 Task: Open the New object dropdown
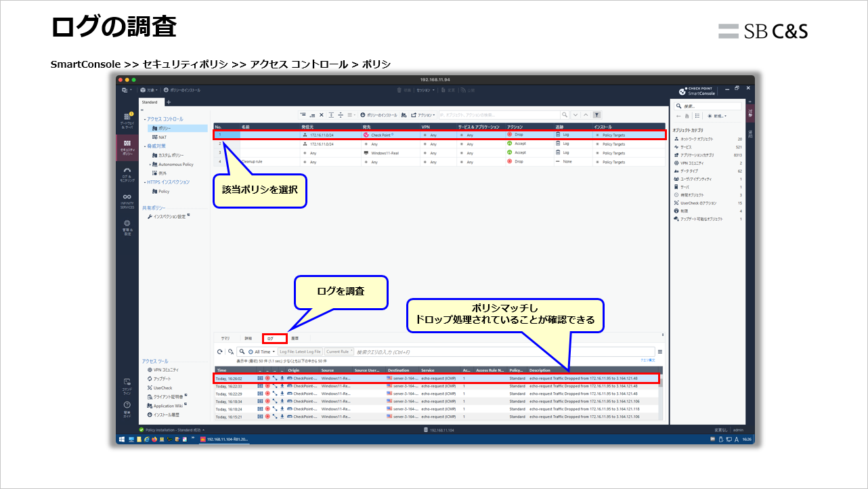(717, 116)
